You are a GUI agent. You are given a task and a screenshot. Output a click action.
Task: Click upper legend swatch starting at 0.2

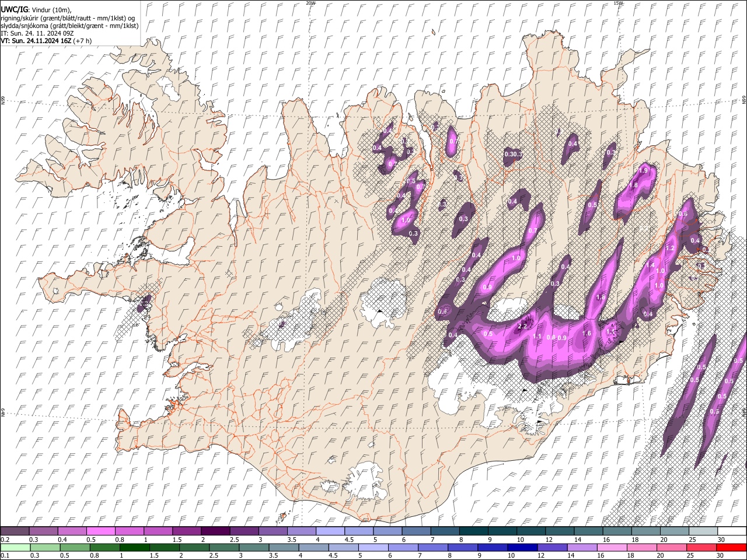tap(15, 531)
